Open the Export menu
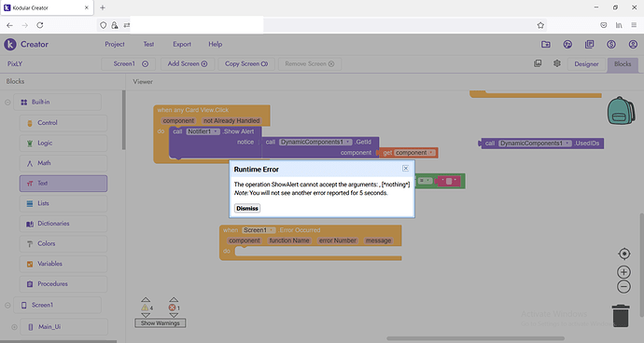The width and height of the screenshot is (644, 343). coord(182,45)
